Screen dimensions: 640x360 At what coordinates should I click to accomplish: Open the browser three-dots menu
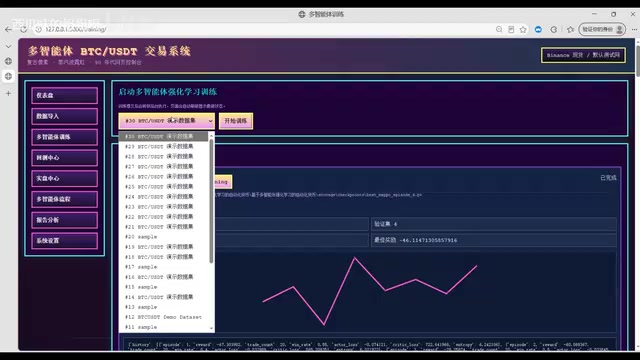(634, 29)
